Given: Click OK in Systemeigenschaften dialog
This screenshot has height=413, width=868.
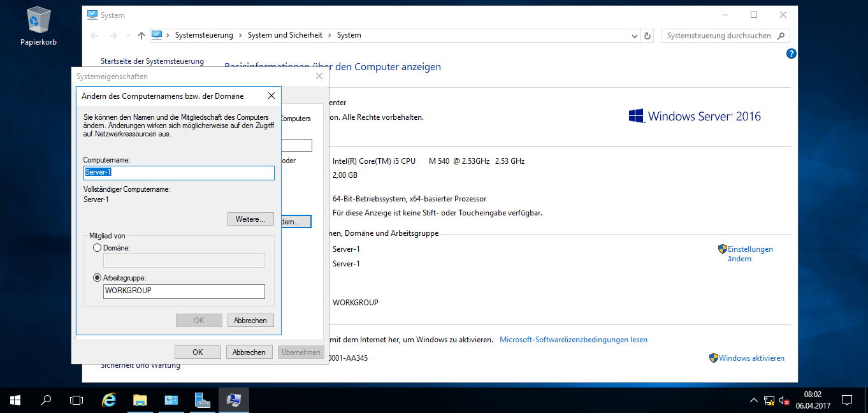Looking at the screenshot, I should [198, 352].
